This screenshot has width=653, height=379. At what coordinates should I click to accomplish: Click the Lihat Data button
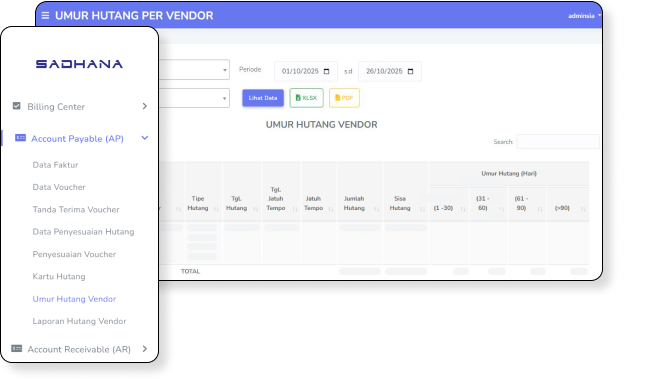[263, 98]
